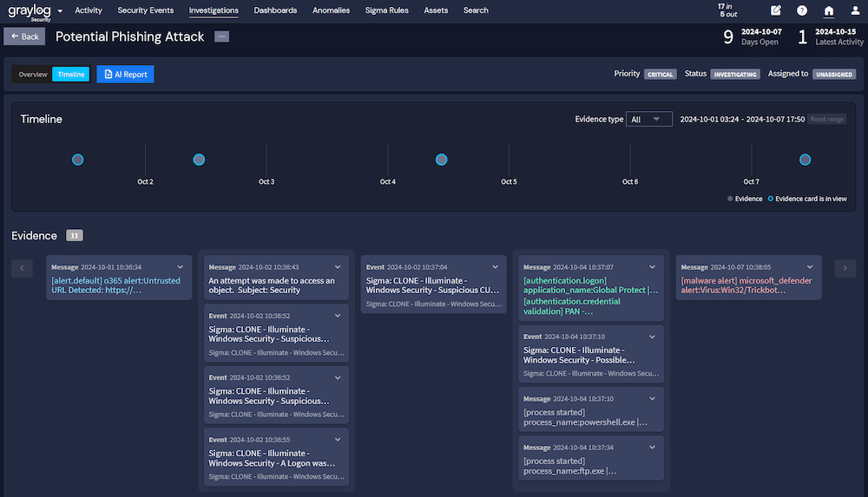Open the three-dots menu beside investigation title
Viewport: 868px width, 497px height.
click(221, 36)
